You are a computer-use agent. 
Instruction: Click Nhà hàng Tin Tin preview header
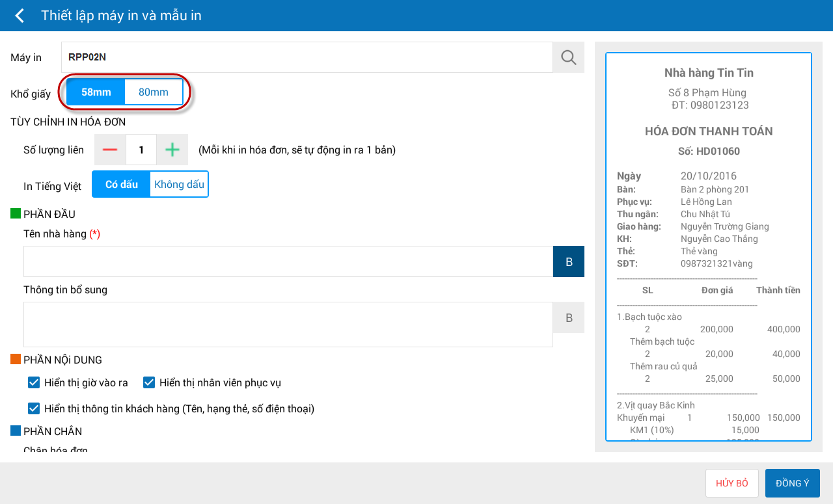(x=709, y=73)
